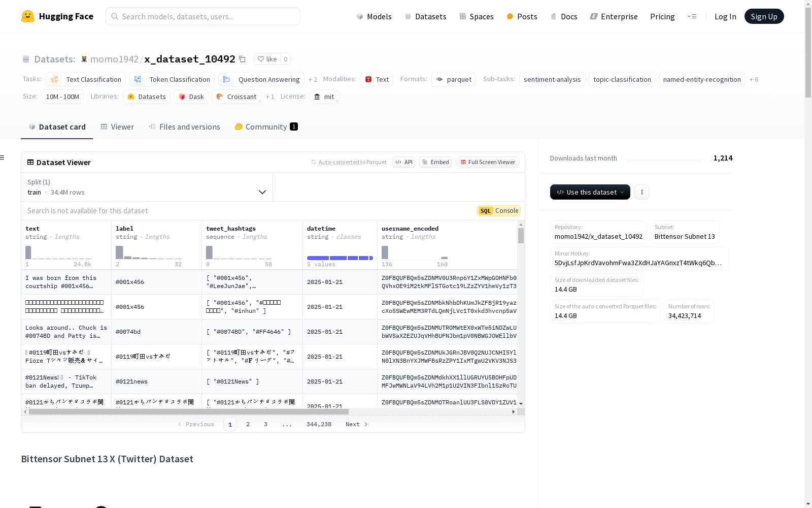Switch to the Dataset card tab
The height and width of the screenshot is (508, 812).
point(57,127)
